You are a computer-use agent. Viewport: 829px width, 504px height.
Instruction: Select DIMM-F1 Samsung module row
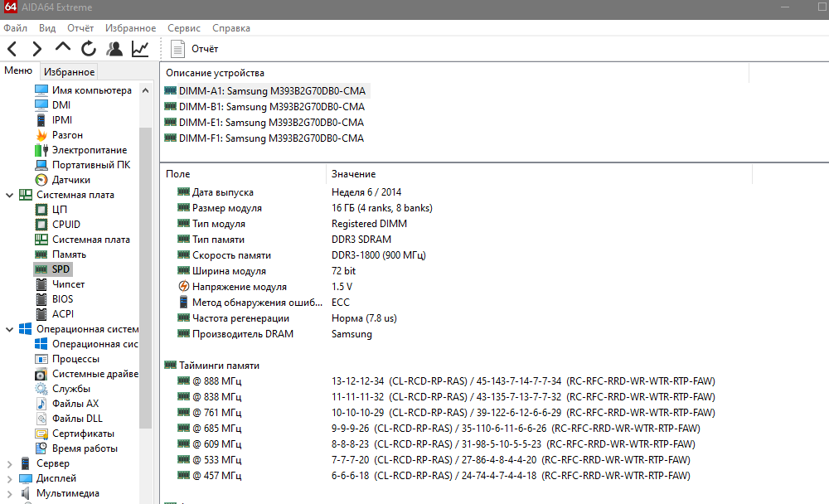pos(264,138)
